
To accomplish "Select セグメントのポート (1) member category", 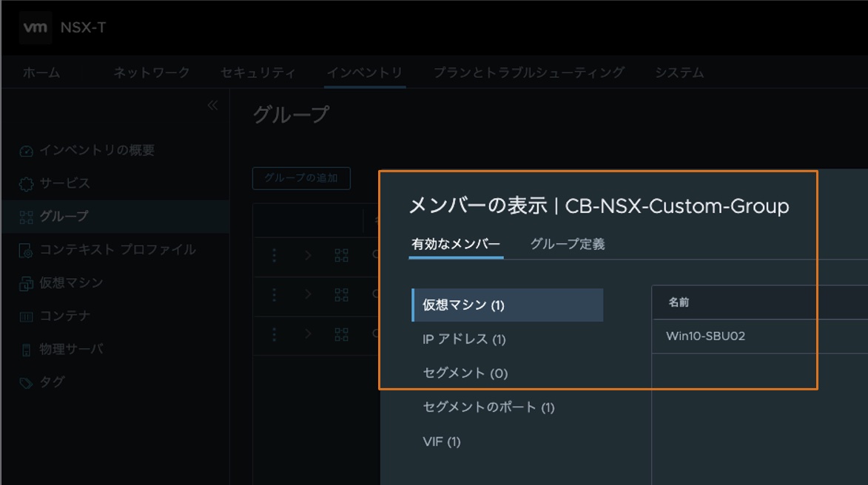I will pyautogui.click(x=488, y=407).
